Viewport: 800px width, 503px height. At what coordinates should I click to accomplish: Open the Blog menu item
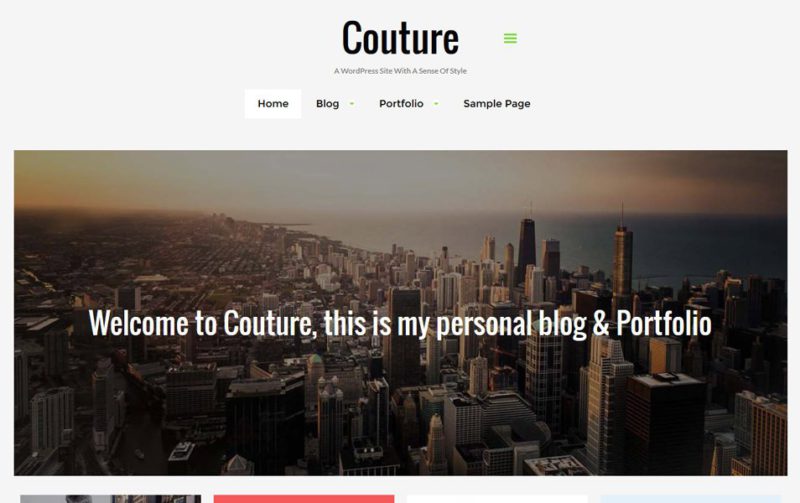tap(328, 104)
